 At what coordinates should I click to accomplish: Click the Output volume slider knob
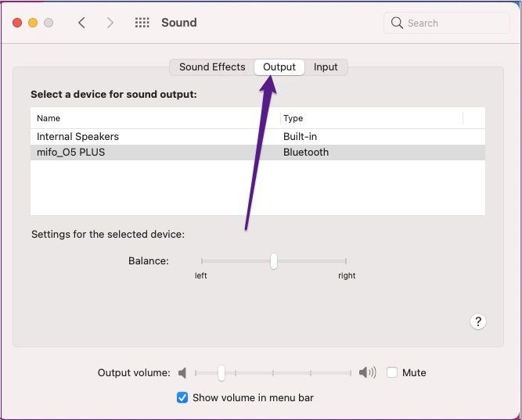pos(221,373)
